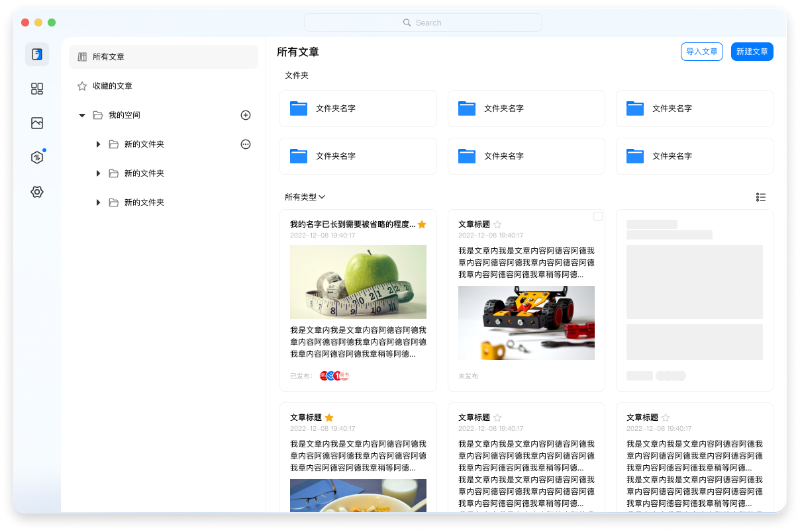This screenshot has width=800, height=532.
Task: Open settings via the hexagon gear icon
Action: [37, 192]
